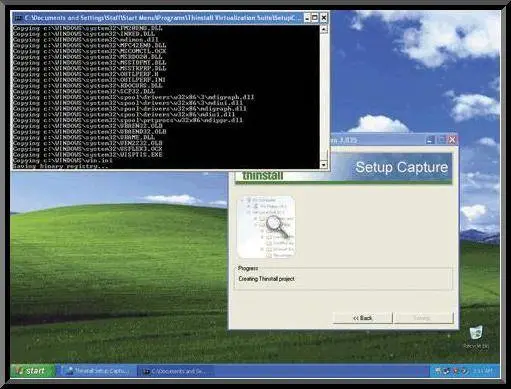Click the command prompt scroll down arrow
This screenshot has height=389, width=511.
point(324,164)
